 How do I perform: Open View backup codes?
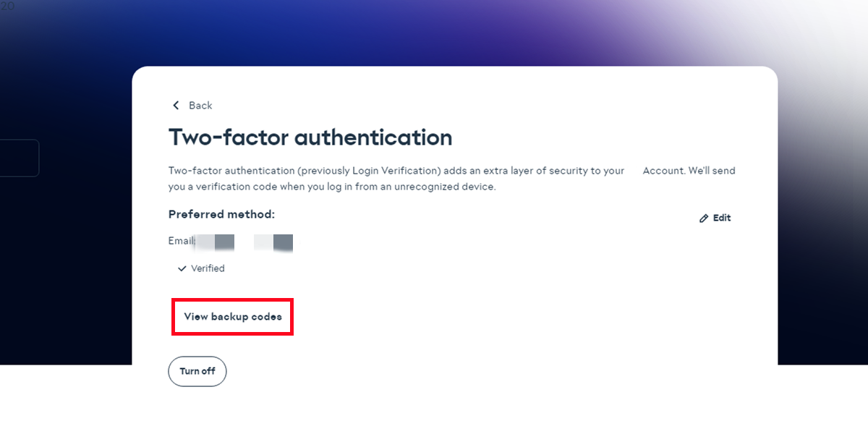[232, 317]
